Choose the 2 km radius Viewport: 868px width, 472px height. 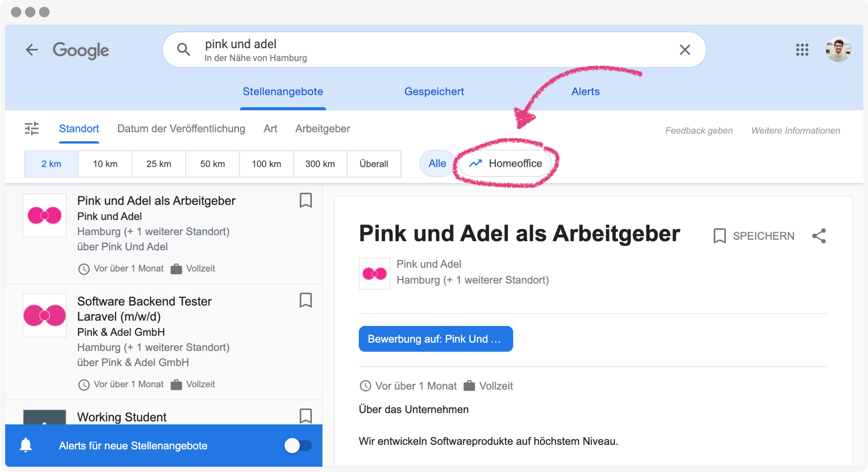[51, 164]
